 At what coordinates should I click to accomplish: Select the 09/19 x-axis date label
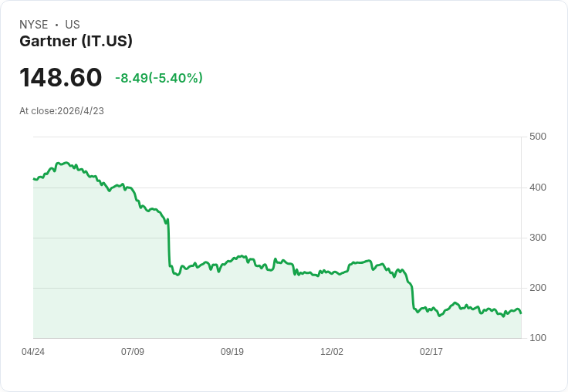(232, 352)
